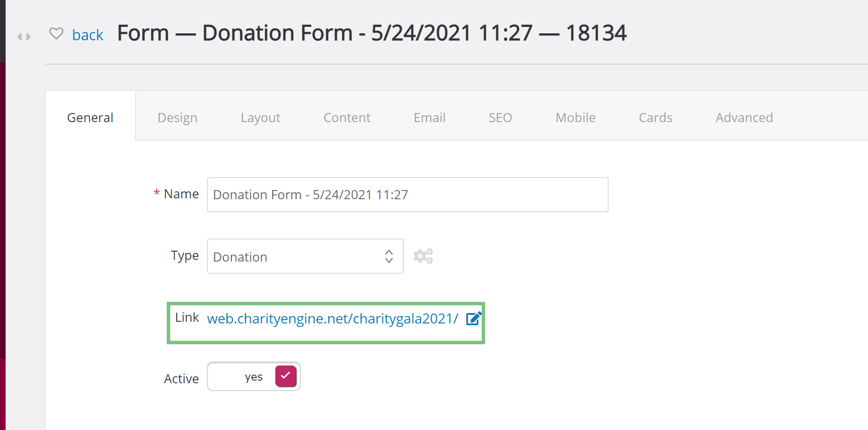
Task: Open the Type Donation dropdown
Action: click(305, 256)
